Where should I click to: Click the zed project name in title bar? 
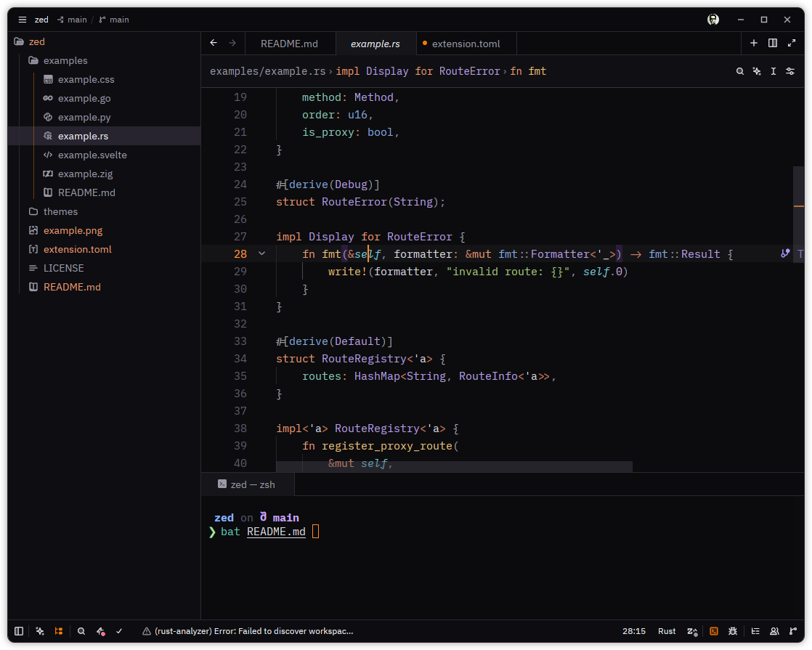click(41, 20)
